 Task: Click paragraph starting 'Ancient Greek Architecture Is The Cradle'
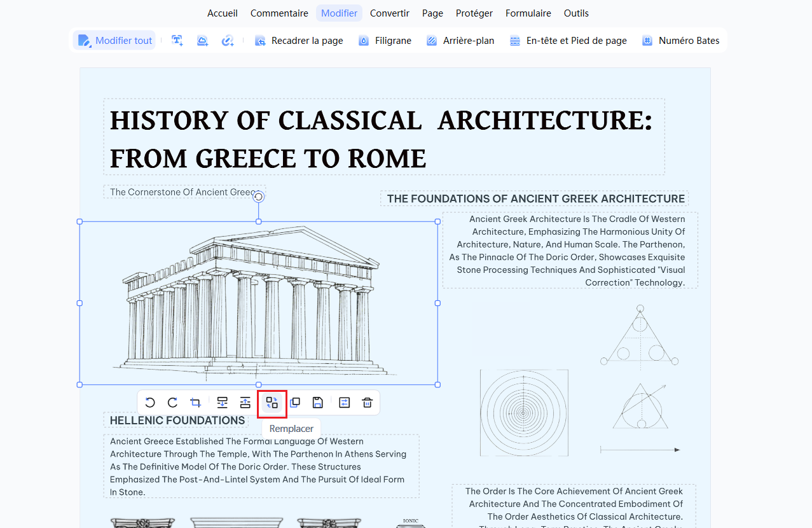(x=570, y=251)
